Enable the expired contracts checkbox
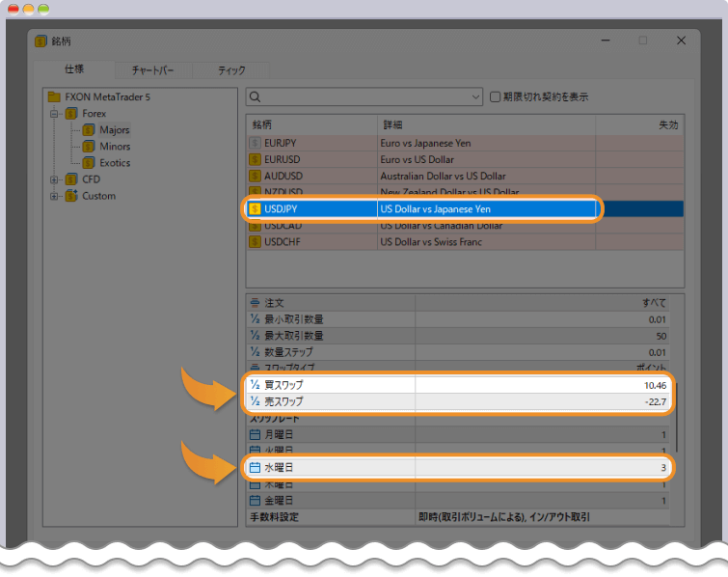The height and width of the screenshot is (577, 728). tap(496, 96)
